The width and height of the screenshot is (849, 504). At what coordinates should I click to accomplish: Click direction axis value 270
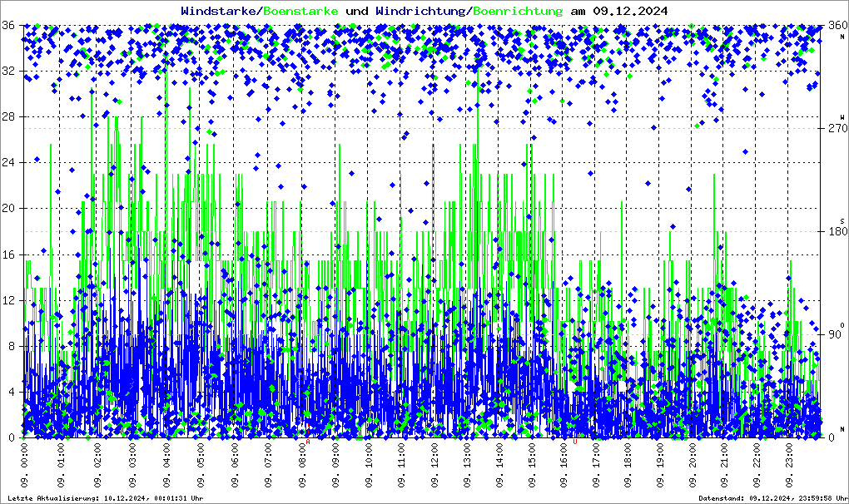coord(837,128)
